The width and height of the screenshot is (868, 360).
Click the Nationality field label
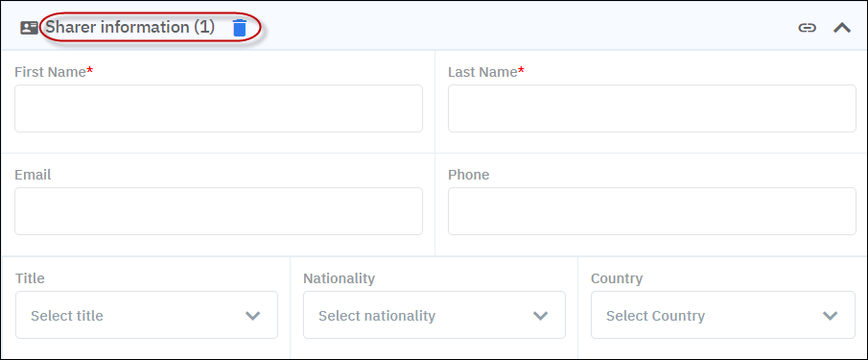[339, 278]
